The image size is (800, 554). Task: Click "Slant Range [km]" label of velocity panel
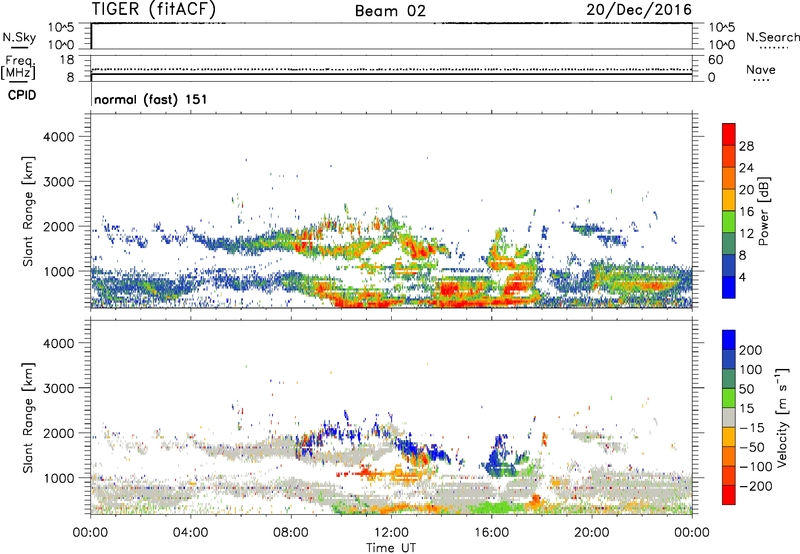[x=28, y=418]
